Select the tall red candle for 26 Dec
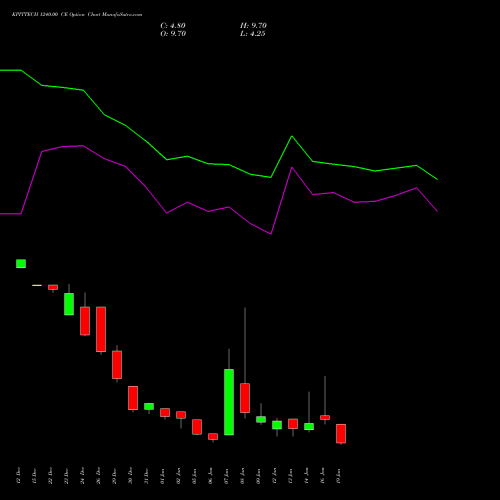The width and height of the screenshot is (500, 500). 101,329
